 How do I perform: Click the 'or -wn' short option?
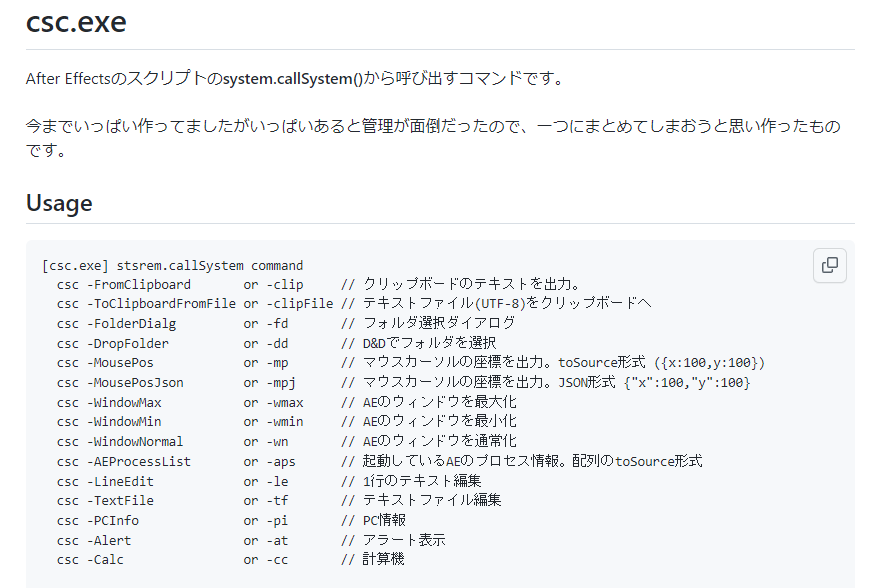click(x=266, y=442)
